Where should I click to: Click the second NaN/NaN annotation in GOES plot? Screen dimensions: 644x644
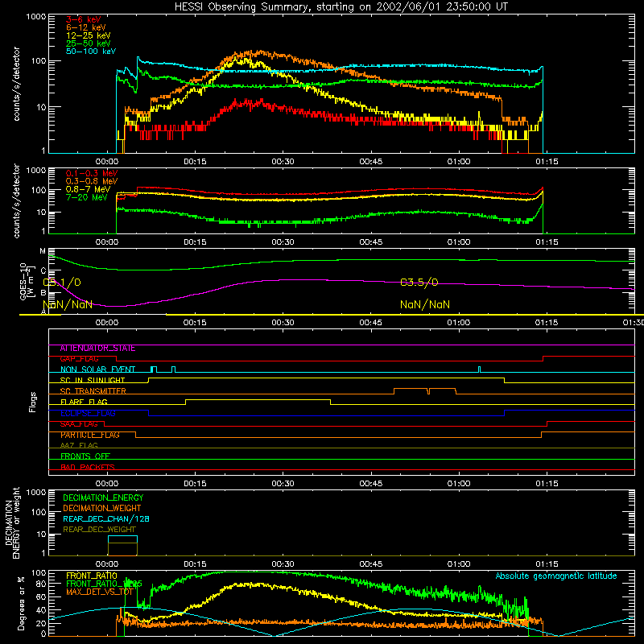coord(425,304)
